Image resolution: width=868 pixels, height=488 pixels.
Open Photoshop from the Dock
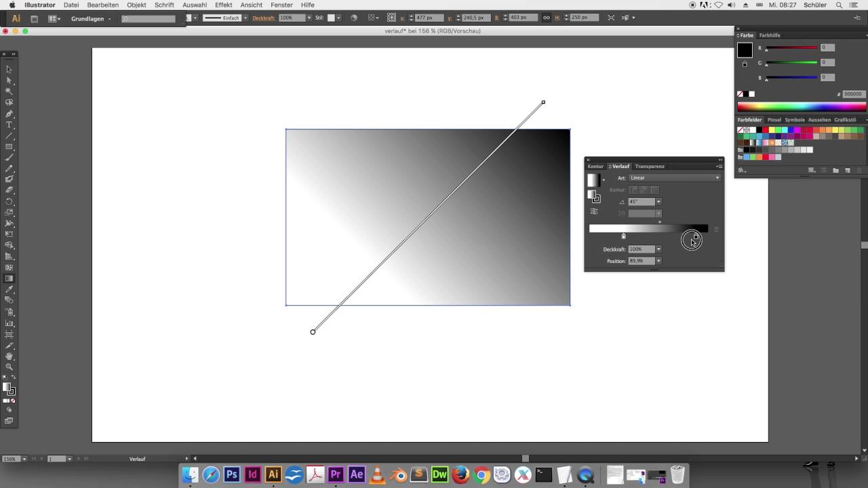[x=232, y=474]
